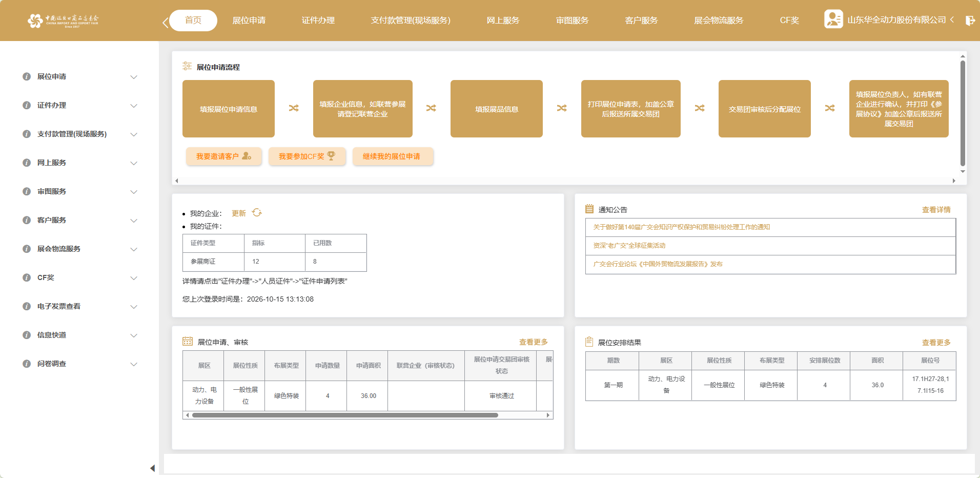Expand 信息快道 sidebar chevron
This screenshot has height=478, width=980.
(x=134, y=335)
